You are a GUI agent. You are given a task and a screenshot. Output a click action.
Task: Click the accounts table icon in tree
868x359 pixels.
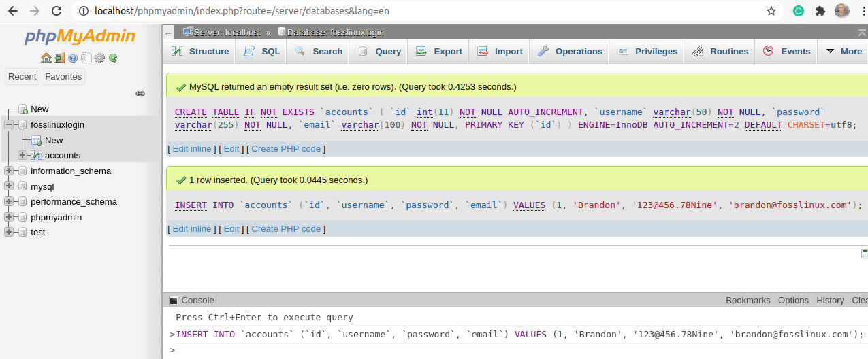(37, 156)
